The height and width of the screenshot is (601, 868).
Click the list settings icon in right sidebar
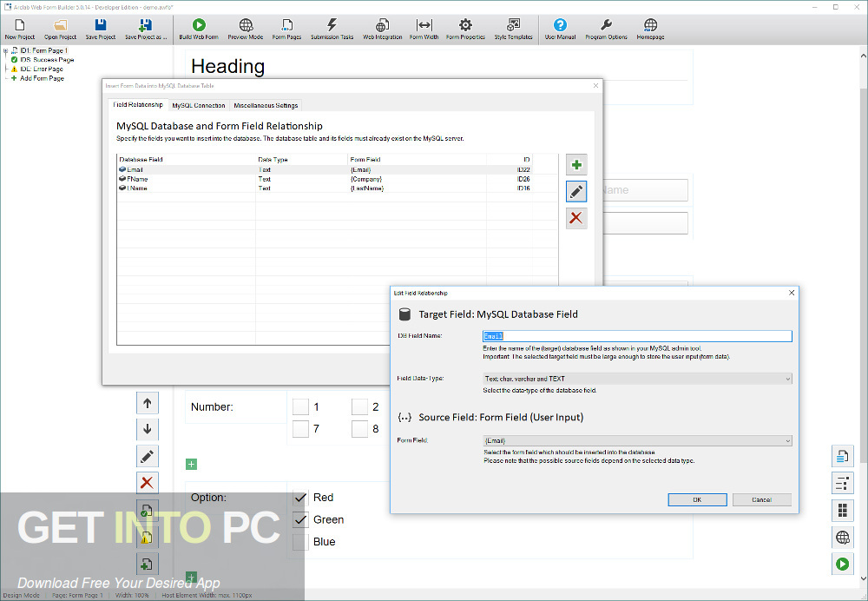(x=843, y=483)
